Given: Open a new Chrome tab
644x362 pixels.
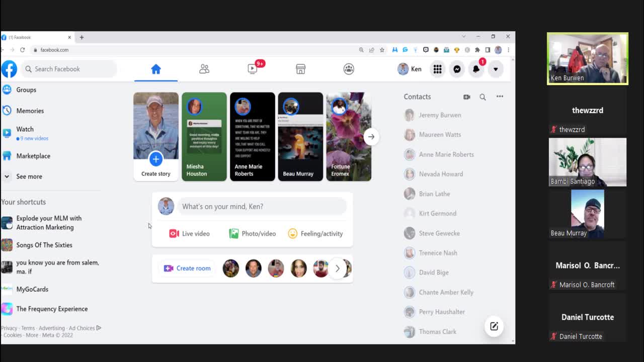Looking at the screenshot, I should [x=82, y=37].
